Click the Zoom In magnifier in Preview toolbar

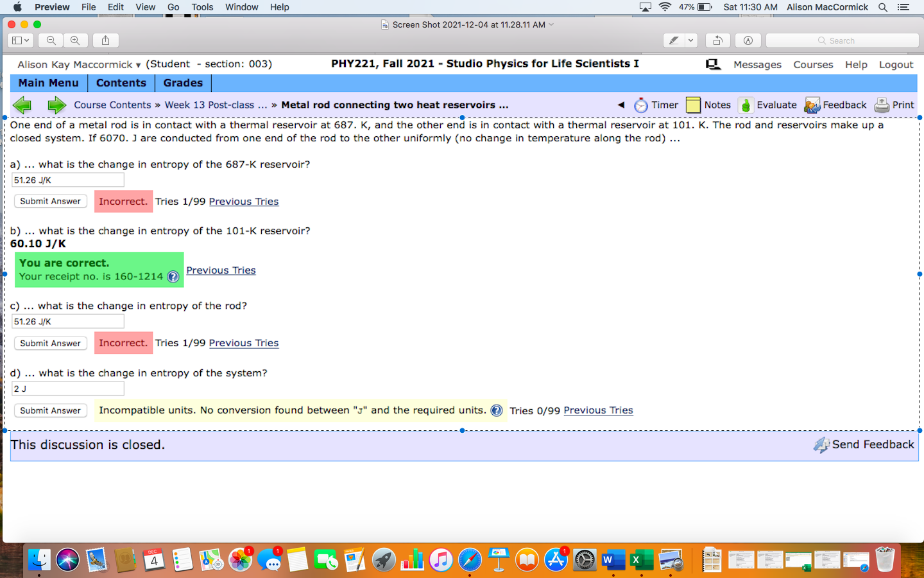(x=76, y=40)
